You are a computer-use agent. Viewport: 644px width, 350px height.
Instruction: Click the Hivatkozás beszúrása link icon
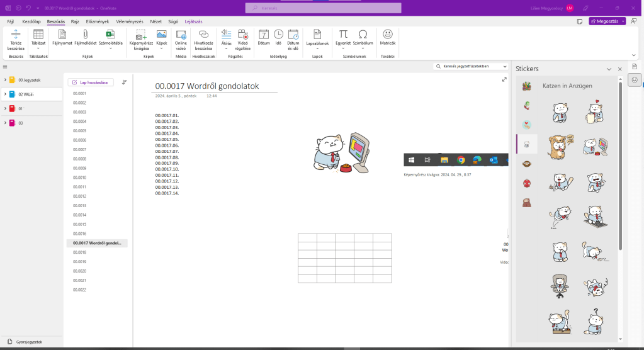tap(203, 35)
